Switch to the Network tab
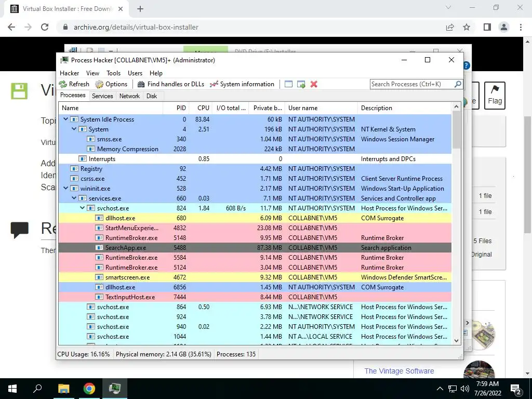This screenshot has width=532, height=399. pos(129,96)
